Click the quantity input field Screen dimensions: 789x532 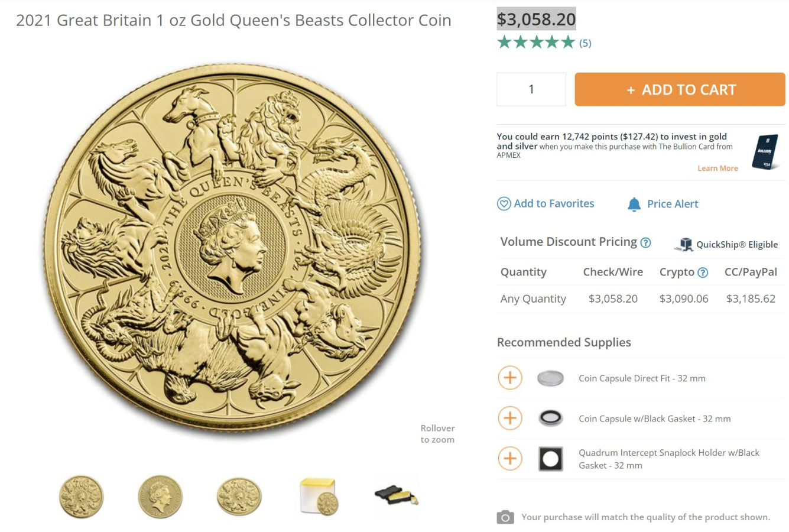pos(531,89)
